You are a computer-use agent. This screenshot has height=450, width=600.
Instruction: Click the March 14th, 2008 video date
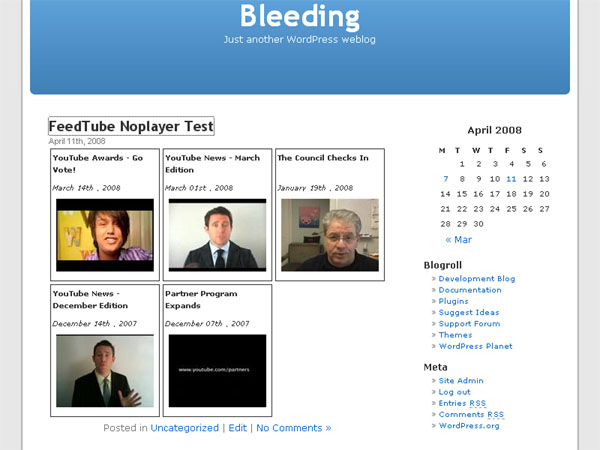[x=86, y=188]
